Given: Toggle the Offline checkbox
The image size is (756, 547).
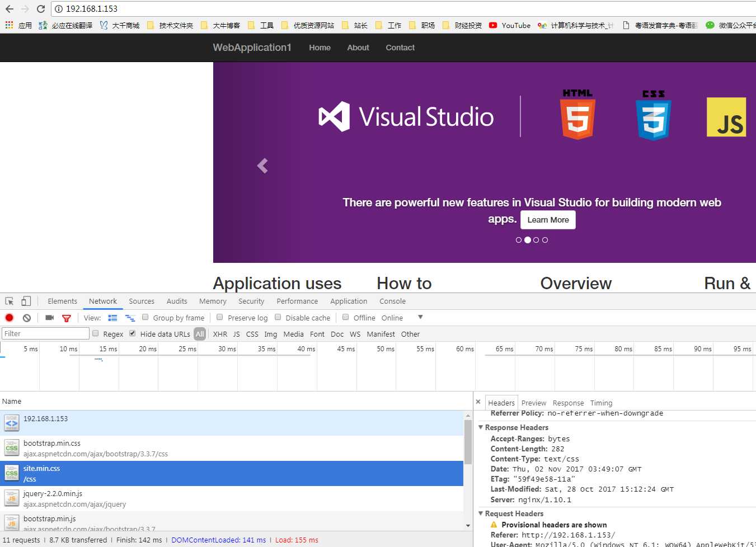Looking at the screenshot, I should 346,317.
